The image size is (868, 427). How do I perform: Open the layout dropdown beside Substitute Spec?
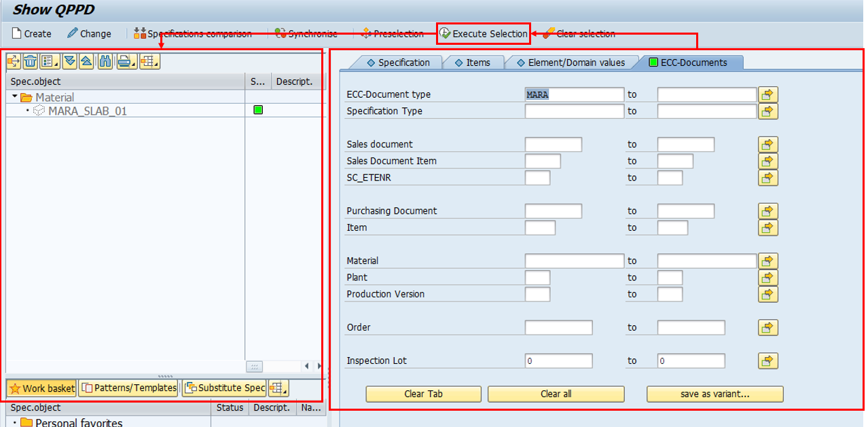[278, 388]
